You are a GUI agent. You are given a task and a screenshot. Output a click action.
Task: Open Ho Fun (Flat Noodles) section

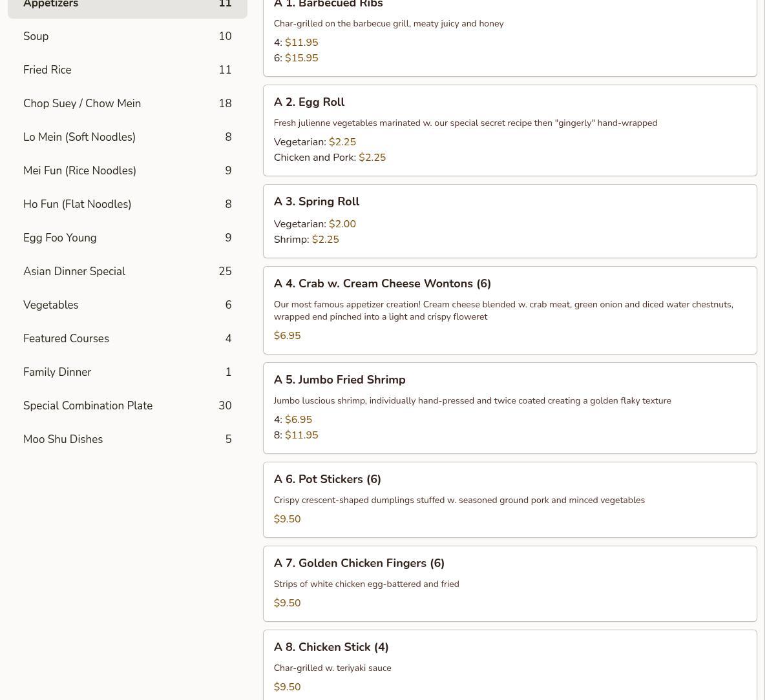pyautogui.click(x=127, y=204)
